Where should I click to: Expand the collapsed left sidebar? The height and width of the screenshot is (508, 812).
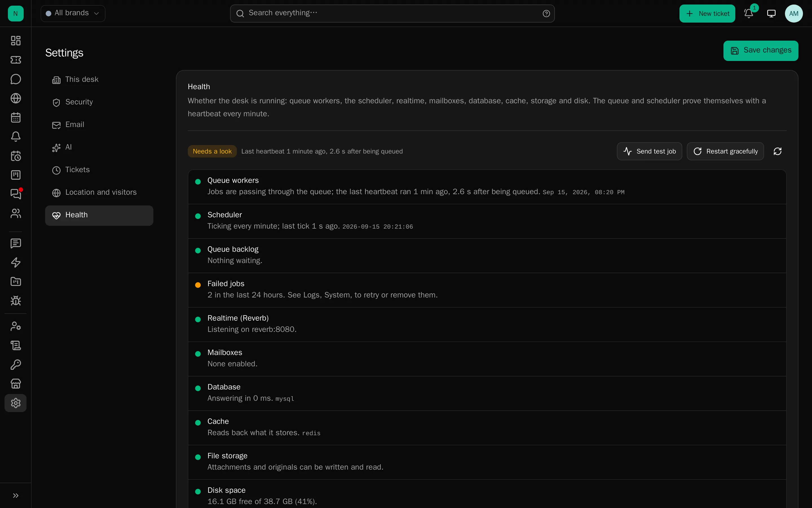[16, 496]
